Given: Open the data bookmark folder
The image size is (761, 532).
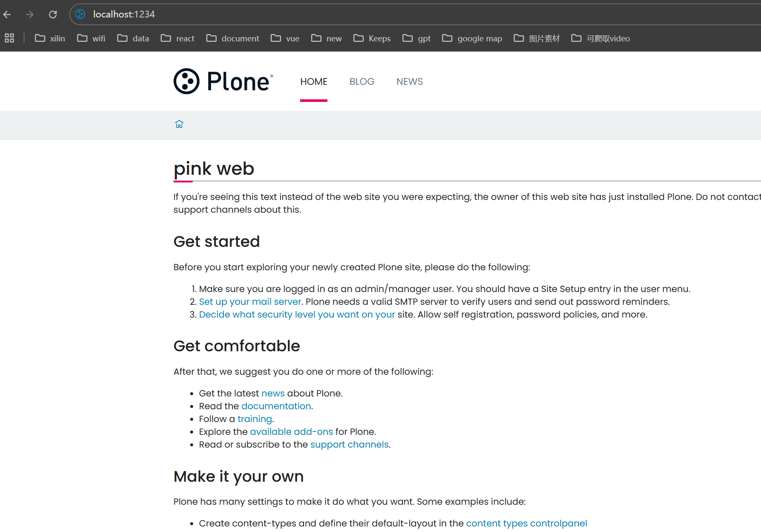Looking at the screenshot, I should tap(133, 38).
